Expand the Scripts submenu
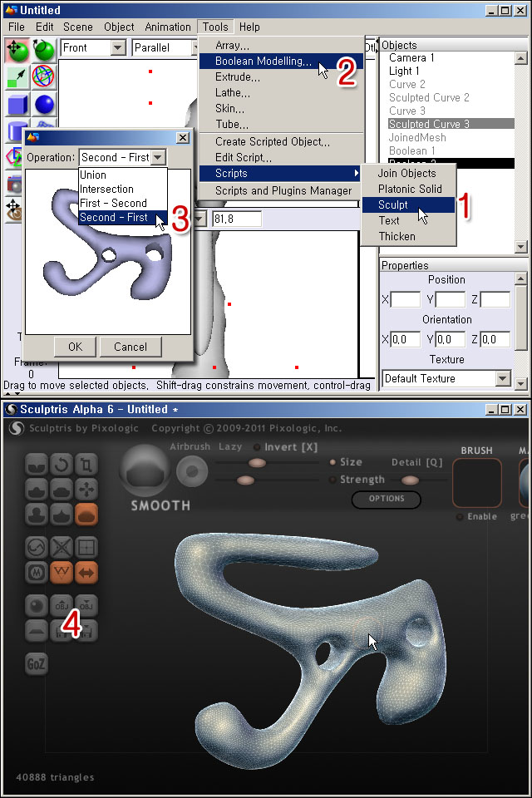 (281, 173)
